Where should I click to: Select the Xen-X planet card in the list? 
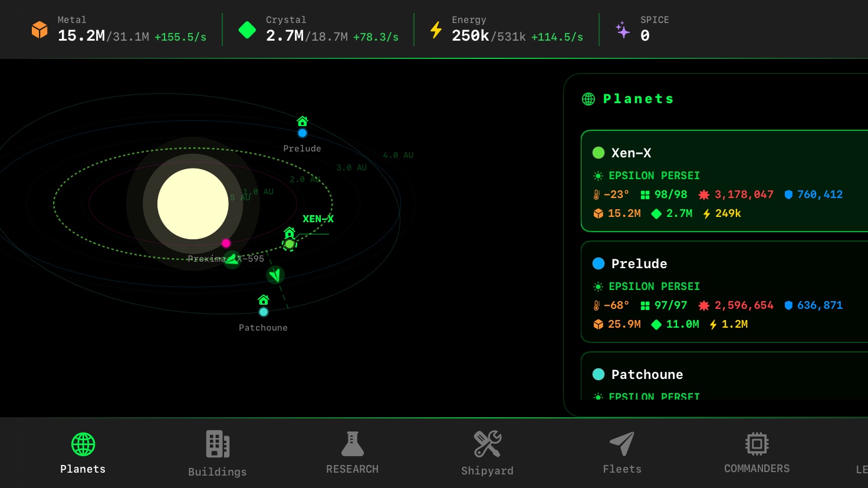tap(725, 181)
